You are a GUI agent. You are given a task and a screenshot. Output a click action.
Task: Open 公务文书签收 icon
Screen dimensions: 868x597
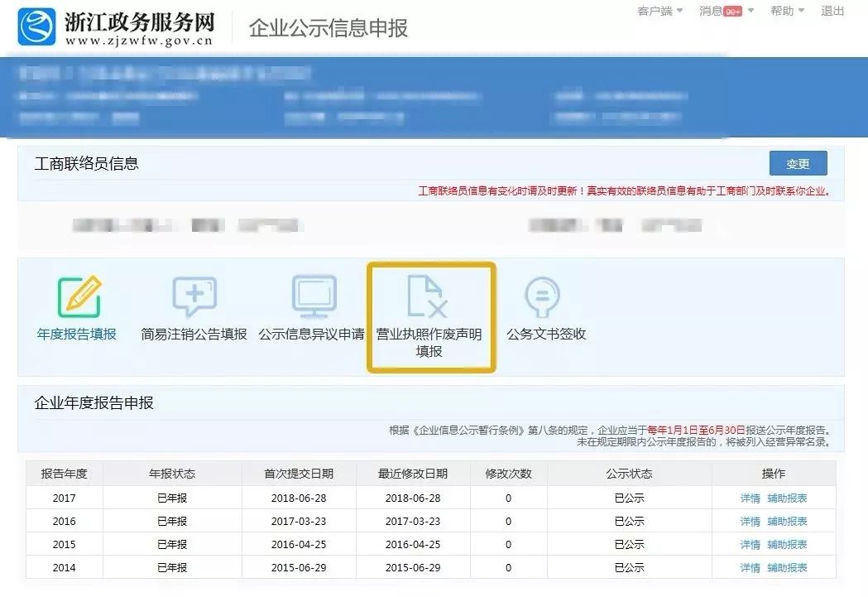pyautogui.click(x=543, y=296)
